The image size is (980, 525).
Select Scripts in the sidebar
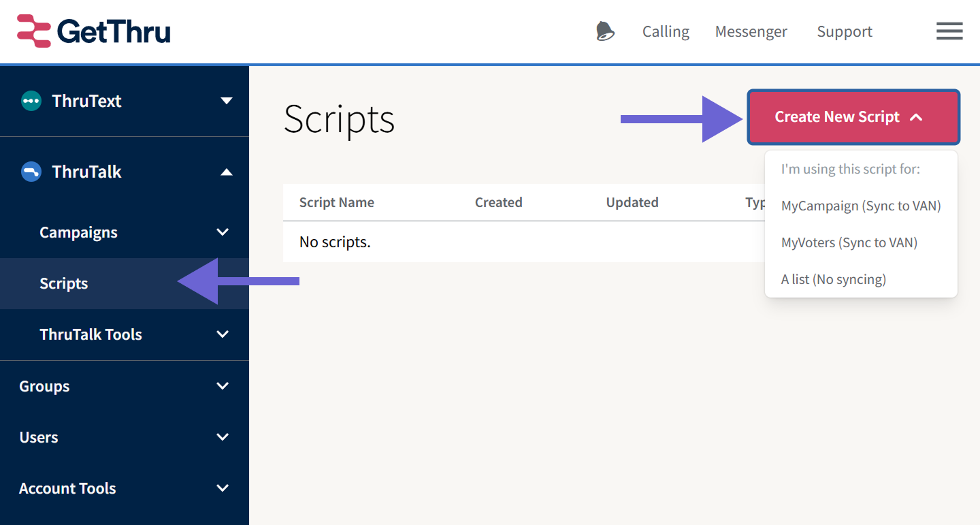pos(125,283)
